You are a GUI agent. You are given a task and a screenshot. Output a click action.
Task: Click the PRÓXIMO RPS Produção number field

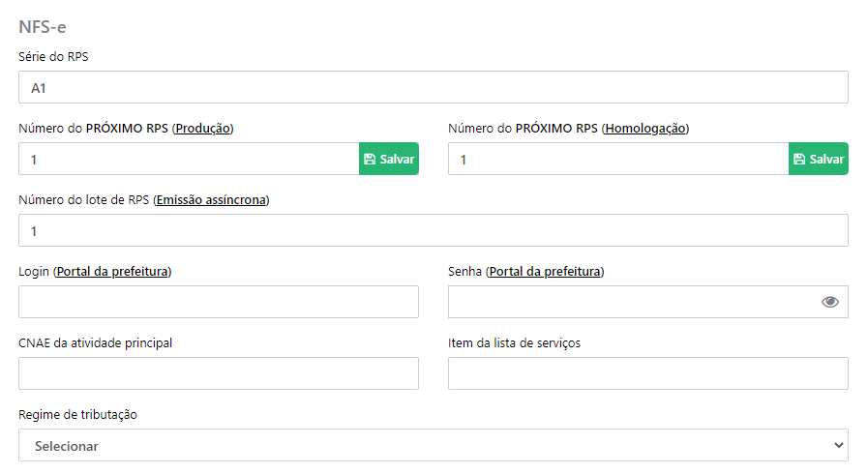point(189,159)
